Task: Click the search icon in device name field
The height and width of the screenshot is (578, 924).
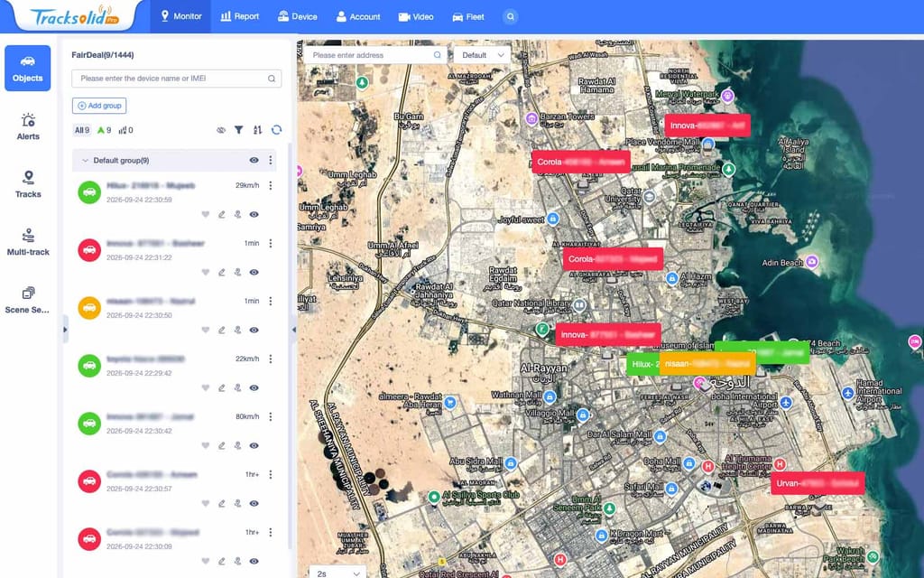Action: click(272, 79)
